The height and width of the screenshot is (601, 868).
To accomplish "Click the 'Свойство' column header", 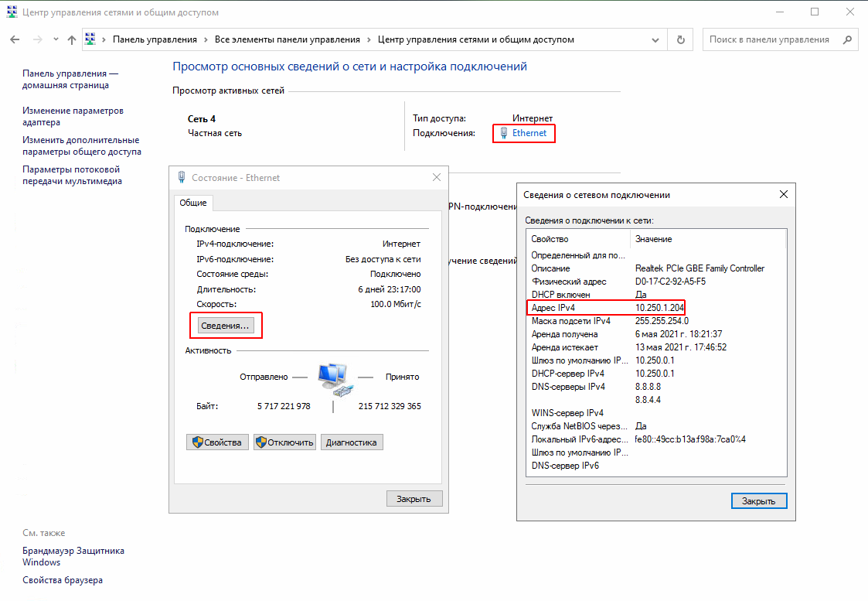I will [578, 239].
